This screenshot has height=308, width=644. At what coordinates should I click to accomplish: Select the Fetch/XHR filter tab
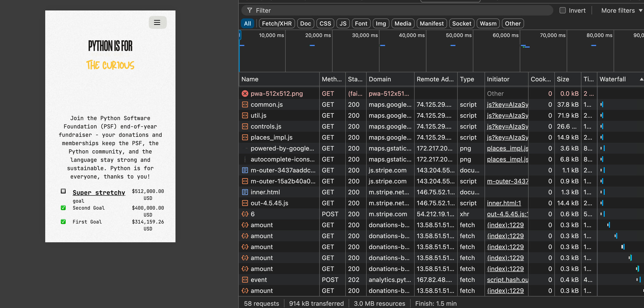coord(277,23)
